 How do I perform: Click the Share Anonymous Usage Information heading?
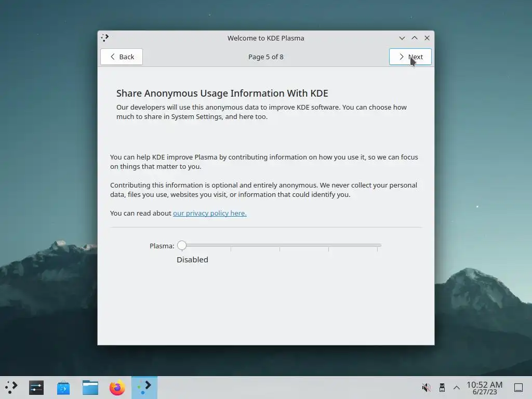tap(222, 94)
